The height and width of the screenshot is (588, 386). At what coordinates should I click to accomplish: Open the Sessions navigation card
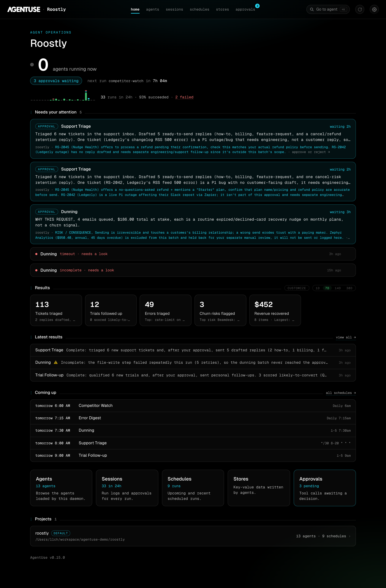coord(127,488)
